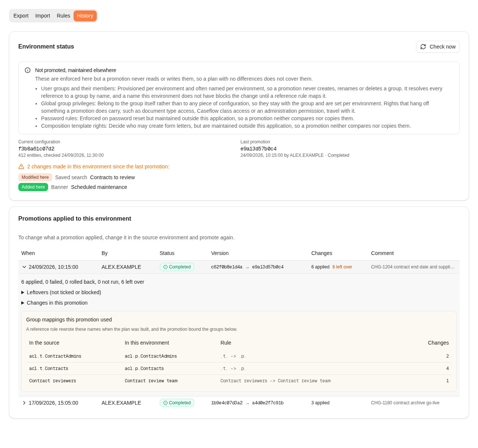Click the Completed status badge for 17/09/2026
The height and width of the screenshot is (448, 478).
point(177,403)
